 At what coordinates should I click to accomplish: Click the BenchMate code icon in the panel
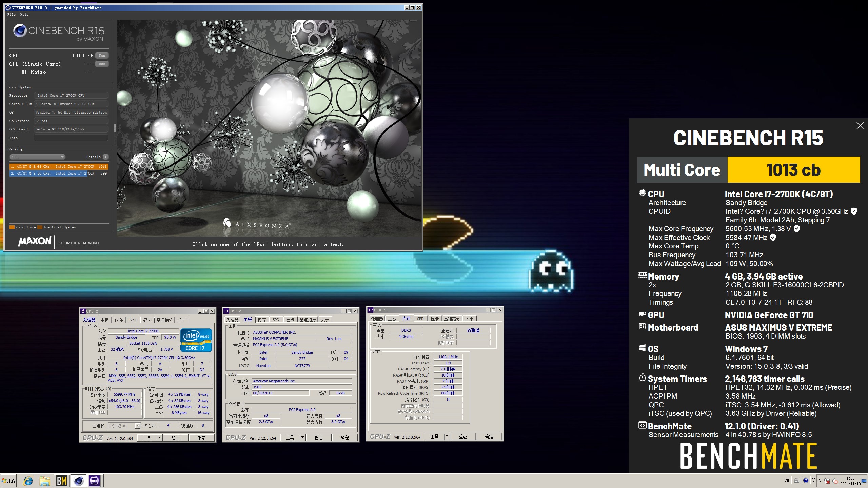[642, 425]
